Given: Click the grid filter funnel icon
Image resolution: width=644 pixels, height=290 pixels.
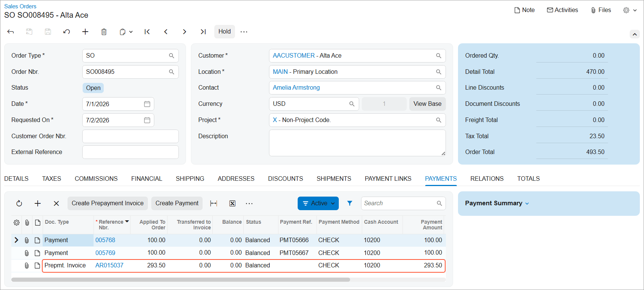Looking at the screenshot, I should pos(350,203).
